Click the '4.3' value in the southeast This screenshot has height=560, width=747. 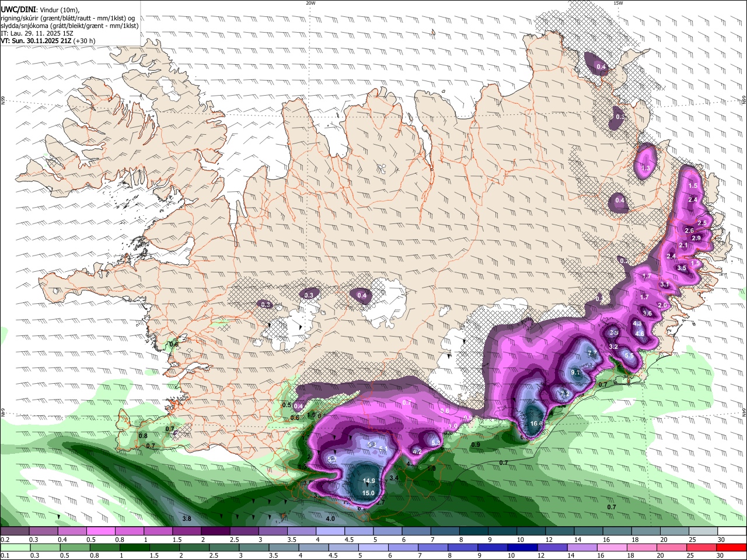click(x=637, y=323)
